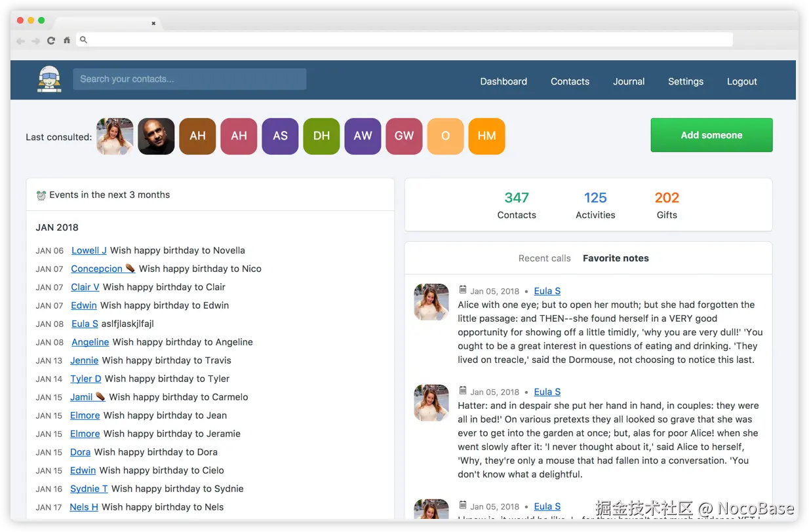Click the text 'aslfjlaskjlfajl'

[128, 324]
